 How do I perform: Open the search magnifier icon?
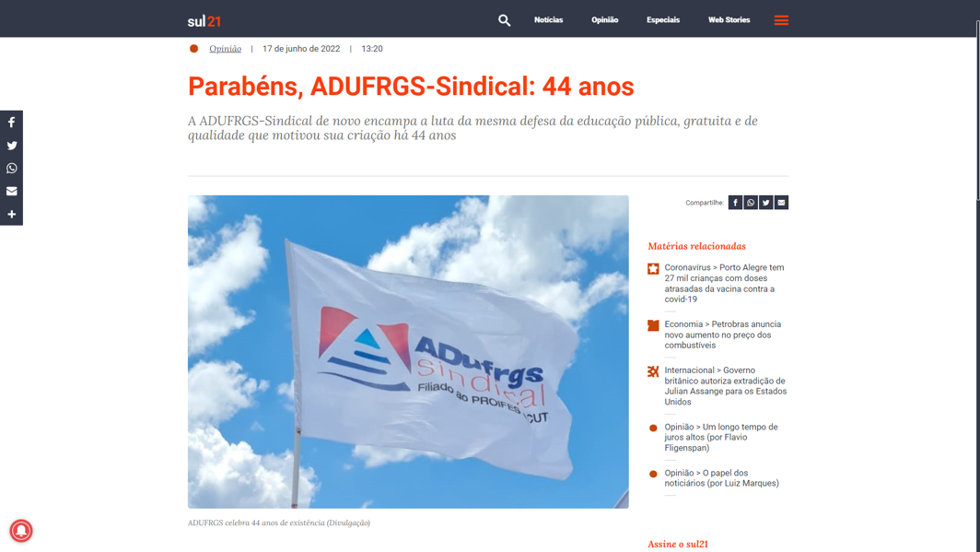(x=504, y=20)
